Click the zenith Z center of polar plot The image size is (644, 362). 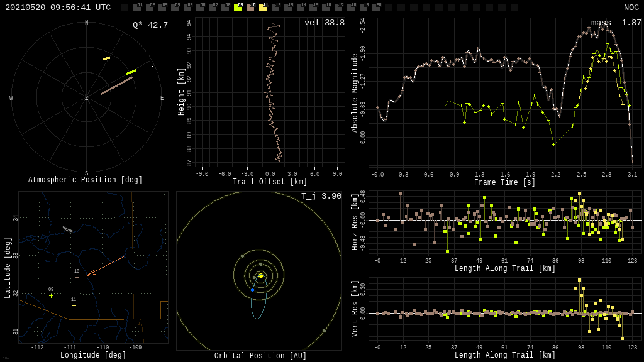click(87, 98)
